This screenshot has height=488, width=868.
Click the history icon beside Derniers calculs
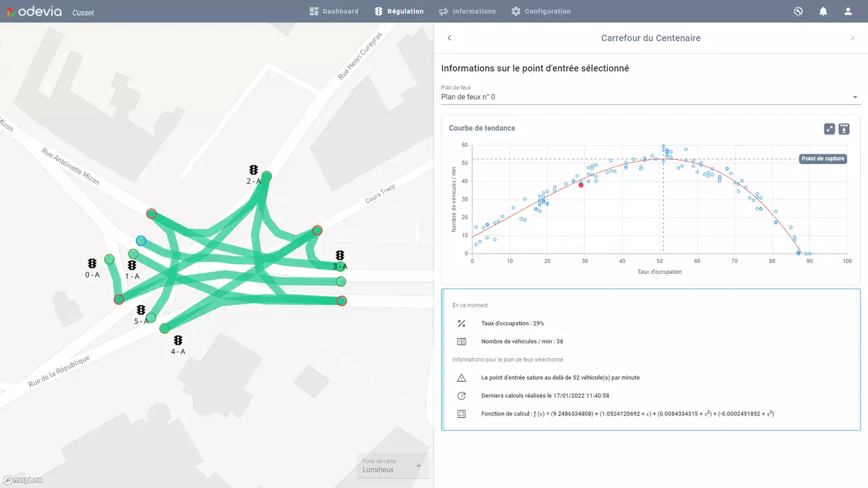coord(461,395)
